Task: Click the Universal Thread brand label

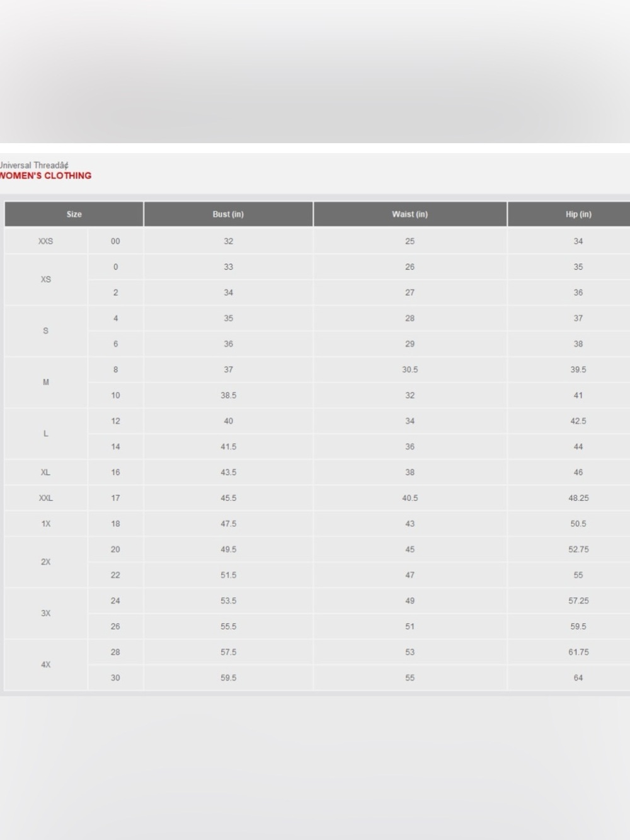Action: point(34,165)
